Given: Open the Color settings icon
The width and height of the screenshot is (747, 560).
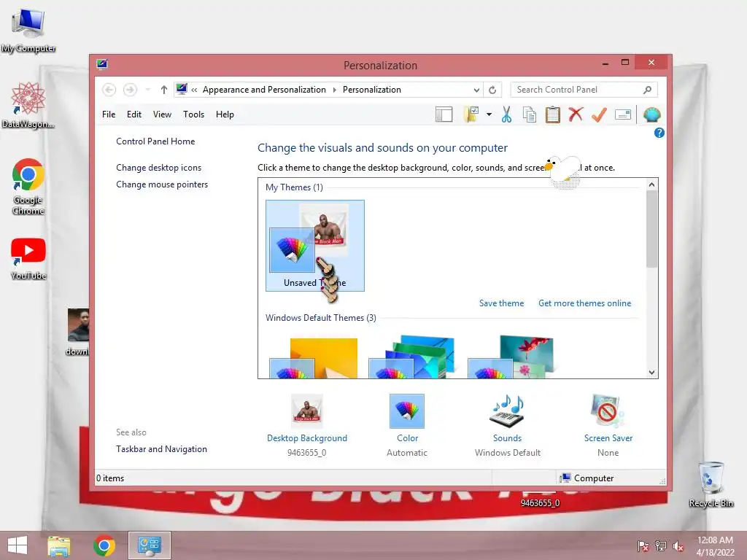Looking at the screenshot, I should coord(407,411).
